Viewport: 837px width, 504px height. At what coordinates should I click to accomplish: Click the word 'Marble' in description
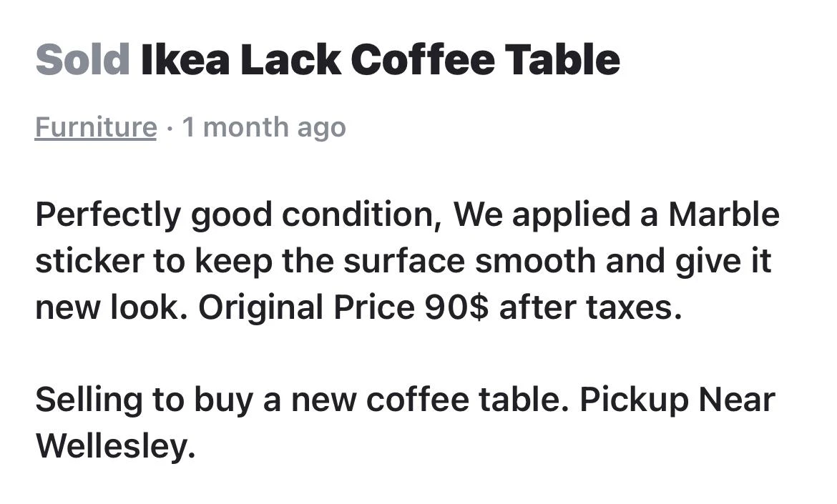[723, 214]
